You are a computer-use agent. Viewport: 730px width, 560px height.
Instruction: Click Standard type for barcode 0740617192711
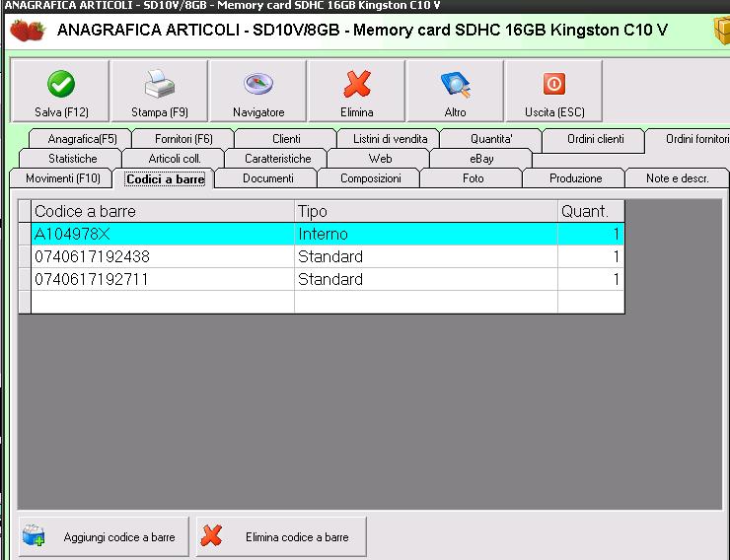[426, 279]
